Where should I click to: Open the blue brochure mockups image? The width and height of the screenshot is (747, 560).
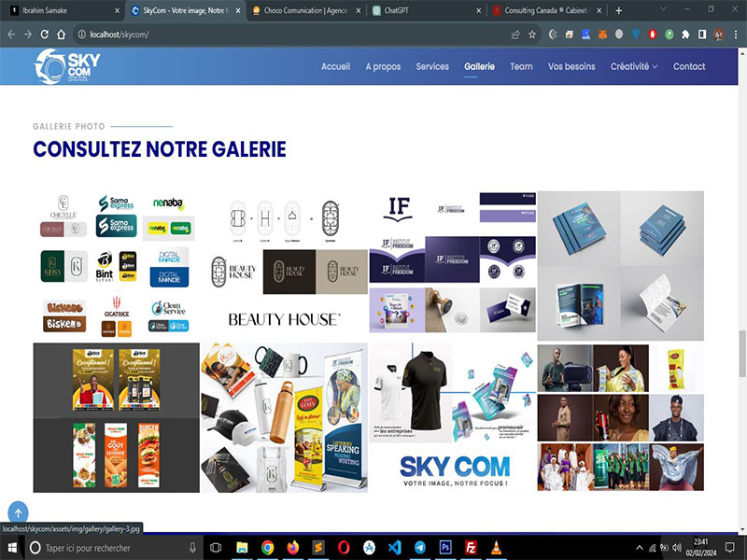pos(621,266)
